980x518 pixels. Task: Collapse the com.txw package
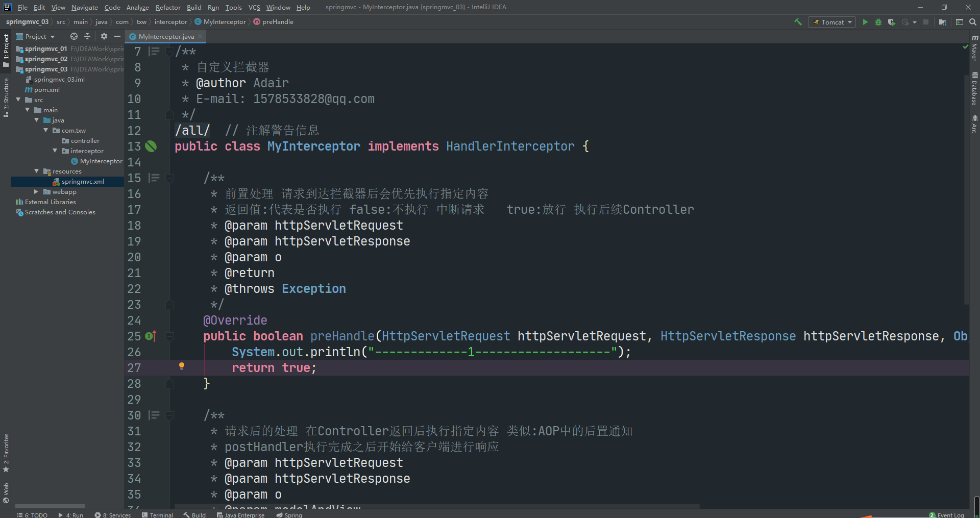tap(46, 130)
